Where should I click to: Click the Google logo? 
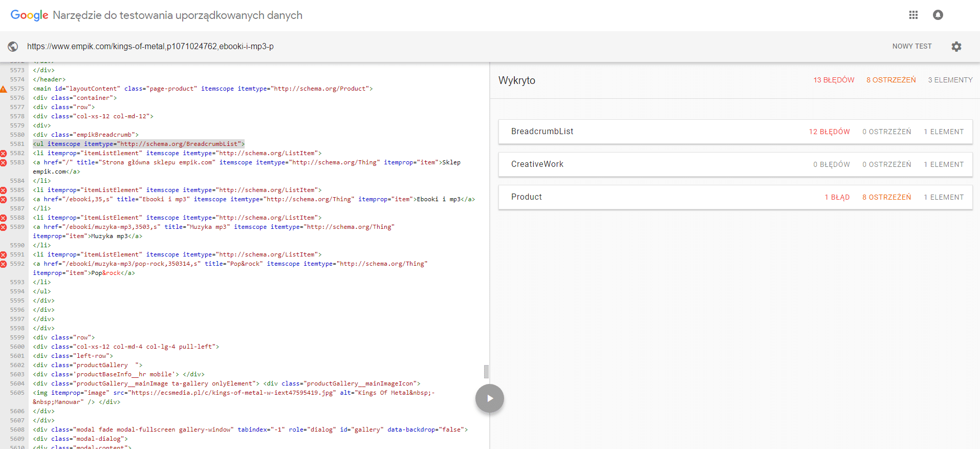29,15
